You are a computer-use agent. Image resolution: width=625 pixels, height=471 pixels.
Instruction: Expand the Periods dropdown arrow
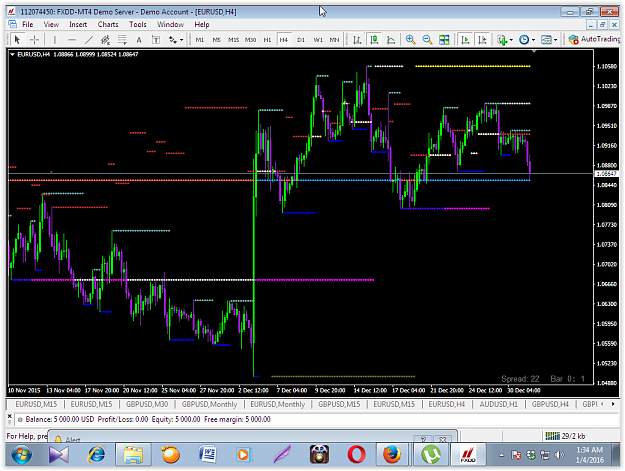(533, 40)
